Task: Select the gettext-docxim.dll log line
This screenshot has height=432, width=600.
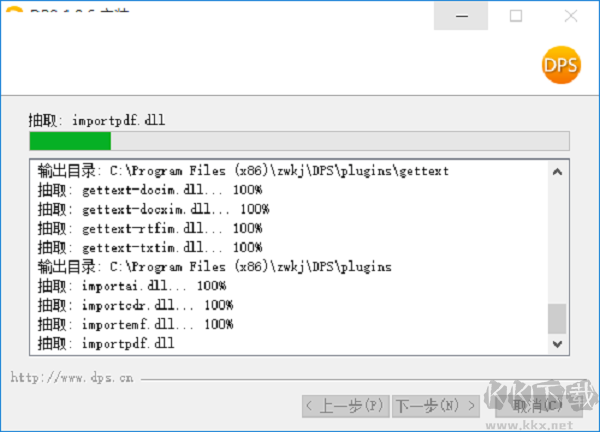Action: pos(153,209)
